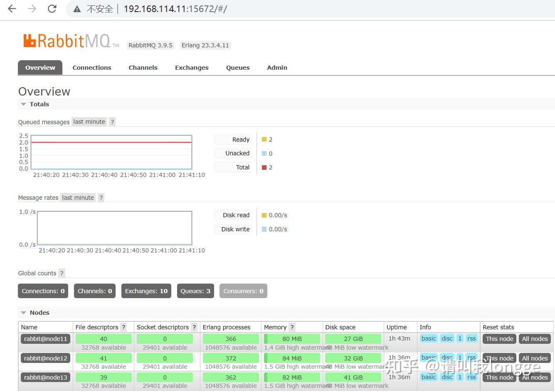The image size is (555, 392).
Task: Open help for Message rates
Action: (x=101, y=198)
